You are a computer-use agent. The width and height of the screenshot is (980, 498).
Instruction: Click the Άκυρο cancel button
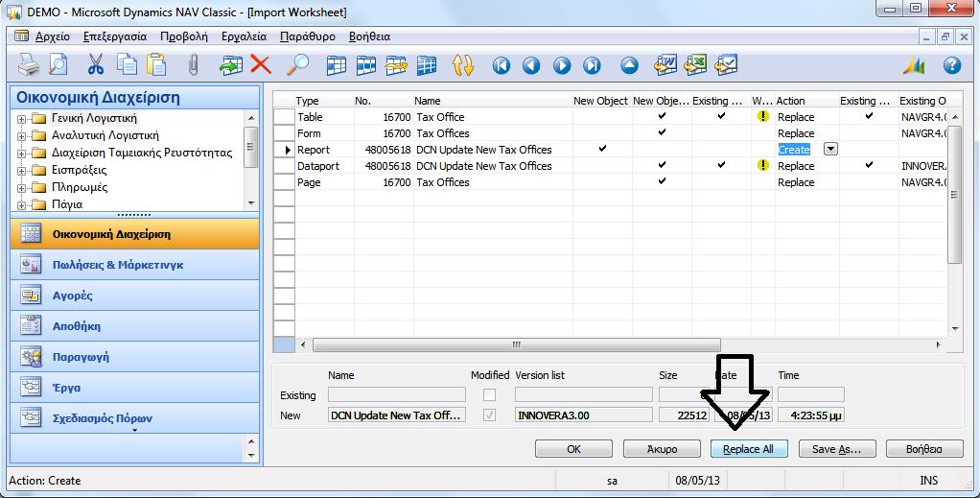[x=662, y=448]
